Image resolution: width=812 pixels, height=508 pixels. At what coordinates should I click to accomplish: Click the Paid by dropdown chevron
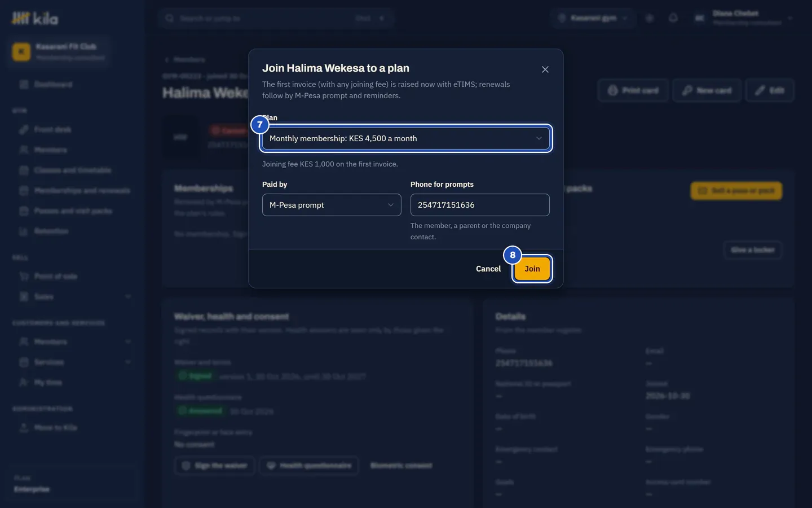pyautogui.click(x=390, y=205)
